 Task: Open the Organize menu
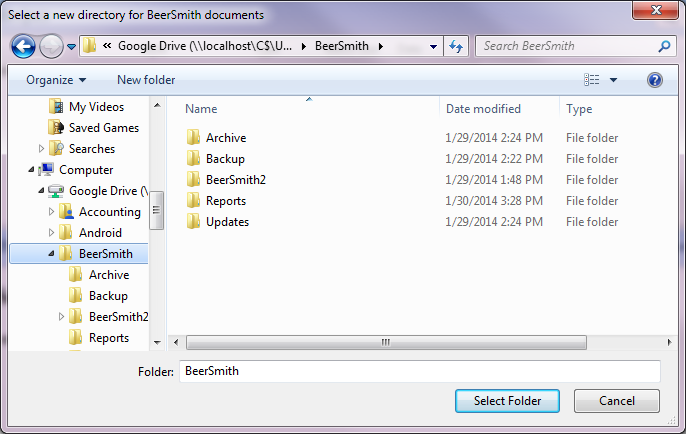pos(56,80)
